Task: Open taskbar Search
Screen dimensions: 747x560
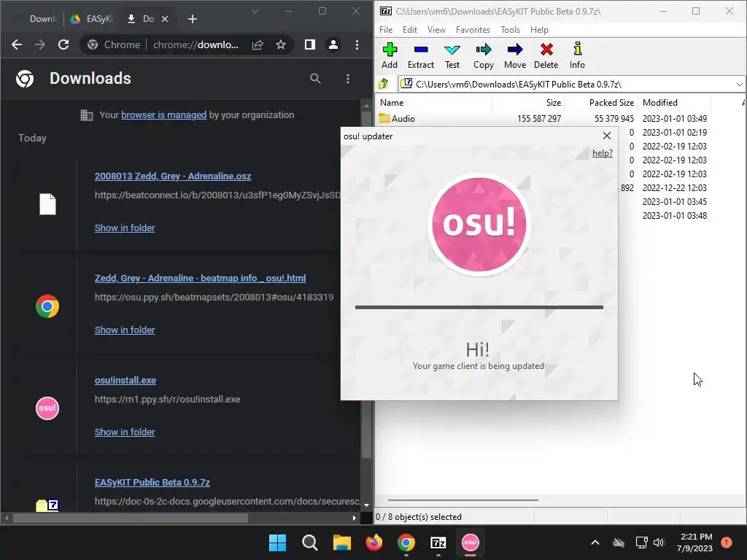Action: coord(309,542)
